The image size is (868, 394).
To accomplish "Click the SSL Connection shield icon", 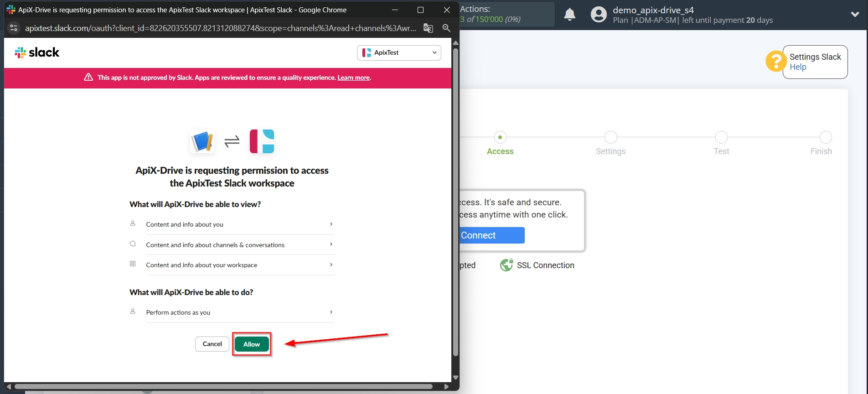I will [x=506, y=265].
